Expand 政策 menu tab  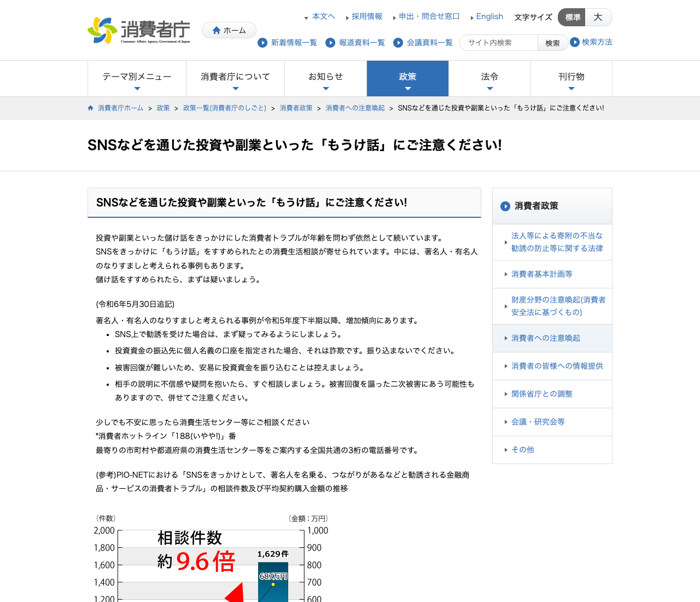[x=407, y=79]
